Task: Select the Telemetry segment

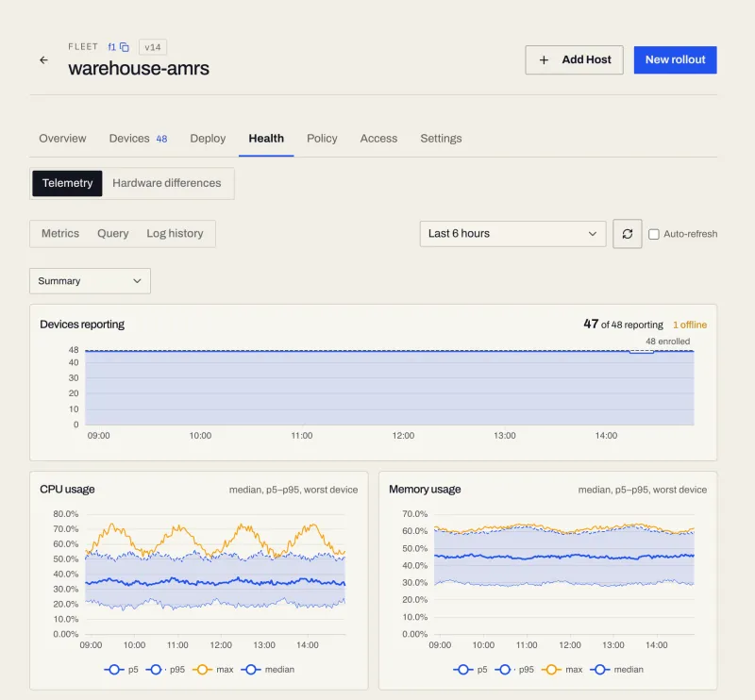Action: (67, 183)
